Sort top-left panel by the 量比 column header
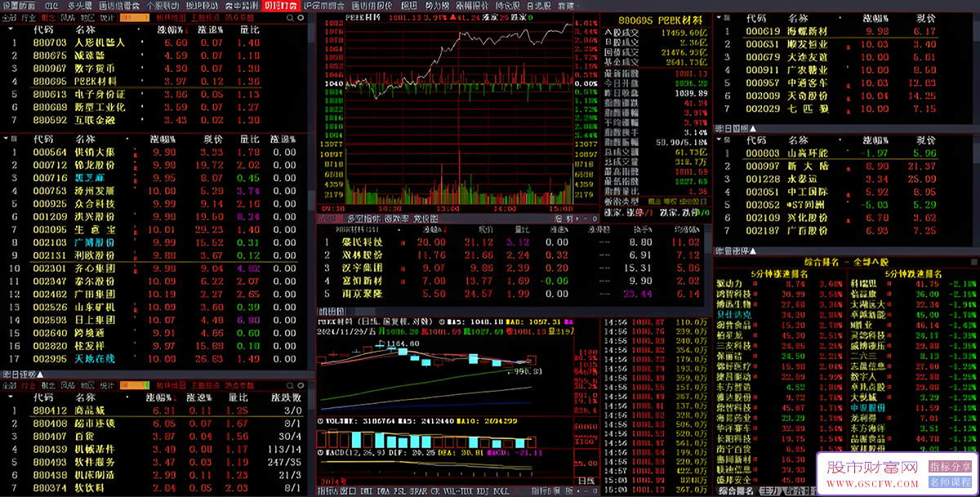 coord(250,29)
